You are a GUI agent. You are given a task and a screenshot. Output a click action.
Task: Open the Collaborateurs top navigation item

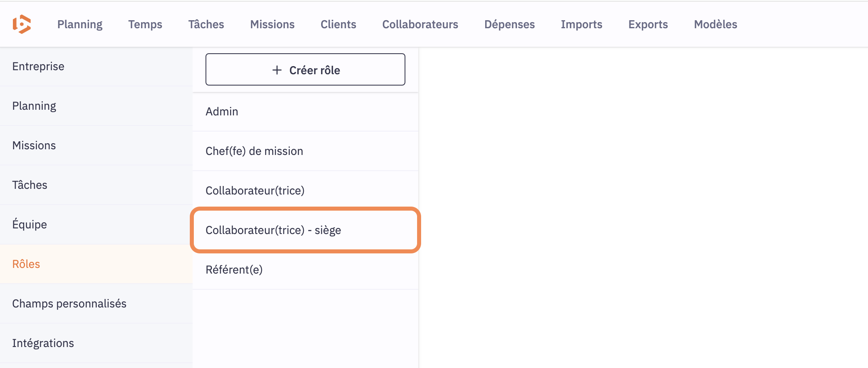420,24
